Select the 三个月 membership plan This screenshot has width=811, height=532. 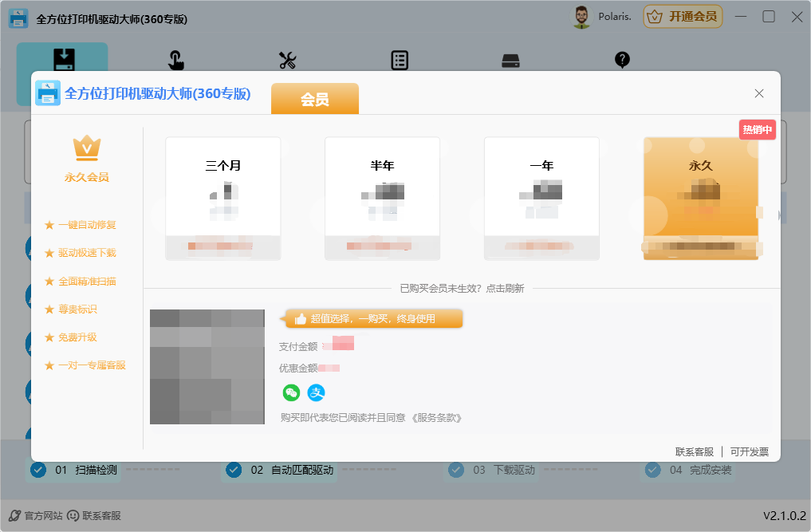222,197
